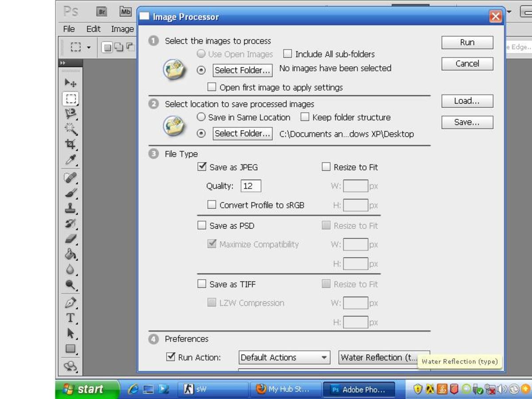Choose Save in Same Location option
The image size is (532, 399).
[x=201, y=117]
